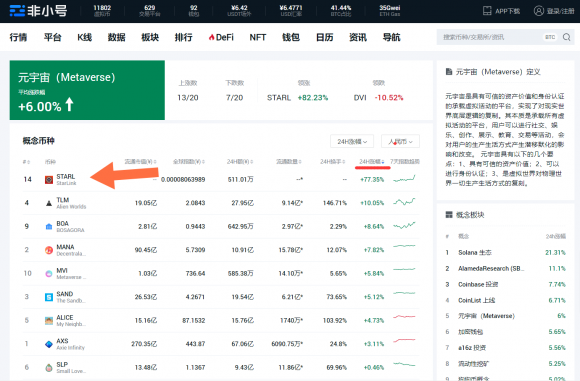580x381 pixels.
Task: Open the SAND coin link
Action: (x=70, y=297)
